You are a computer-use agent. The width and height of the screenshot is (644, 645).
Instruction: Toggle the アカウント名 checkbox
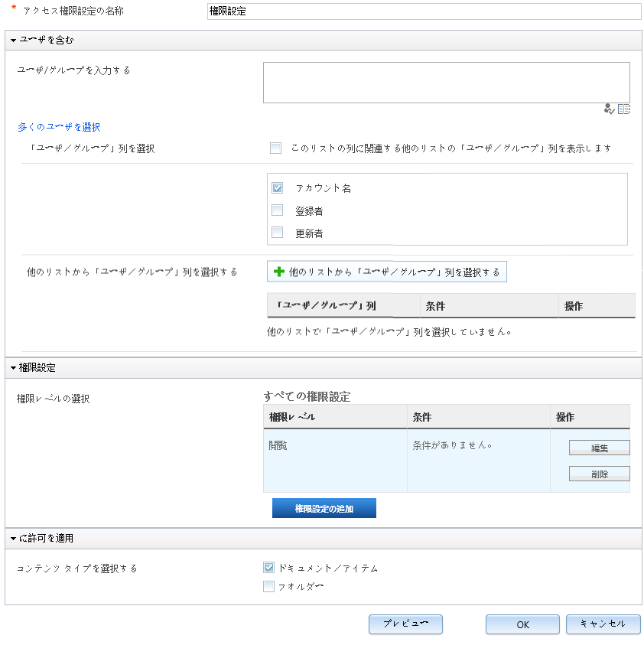pos(277,188)
